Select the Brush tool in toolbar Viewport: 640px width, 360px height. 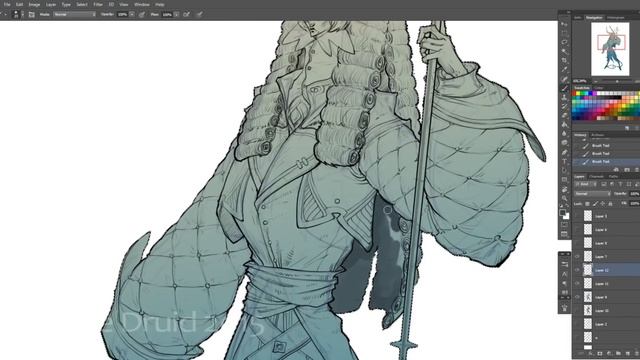pos(564,88)
